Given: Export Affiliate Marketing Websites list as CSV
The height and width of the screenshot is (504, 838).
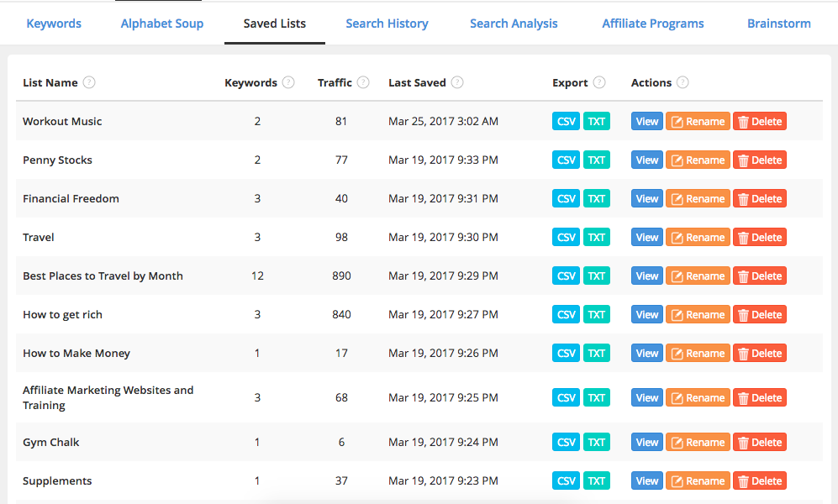Looking at the screenshot, I should click(x=566, y=397).
